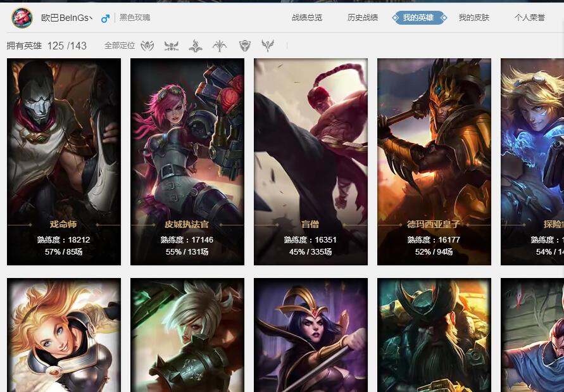
Task: Open the 我的皮肤 tab
Action: [474, 18]
